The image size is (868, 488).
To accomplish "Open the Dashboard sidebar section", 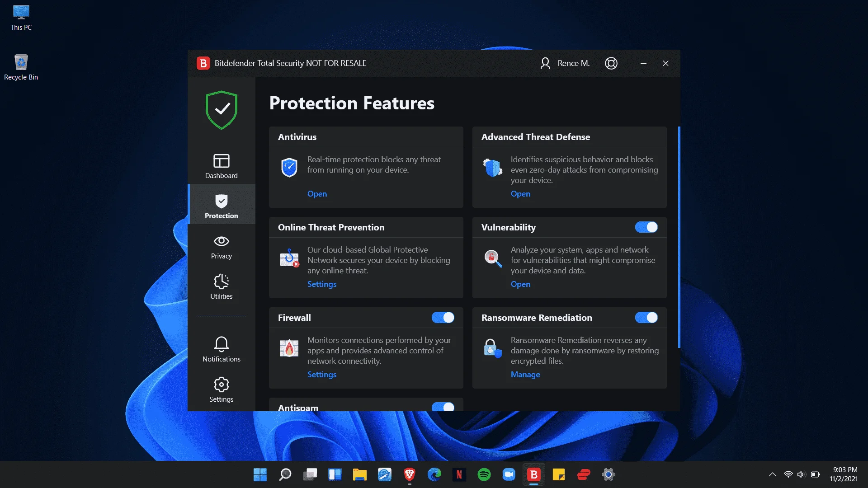I will point(222,166).
